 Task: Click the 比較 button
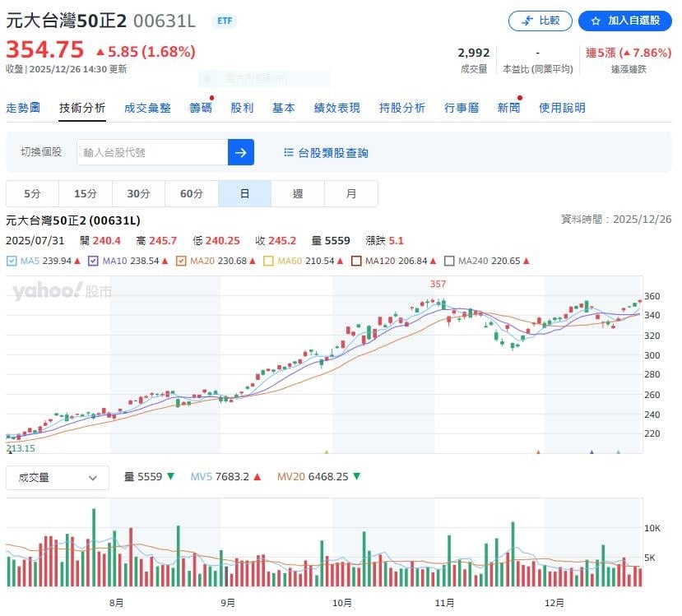tap(540, 21)
